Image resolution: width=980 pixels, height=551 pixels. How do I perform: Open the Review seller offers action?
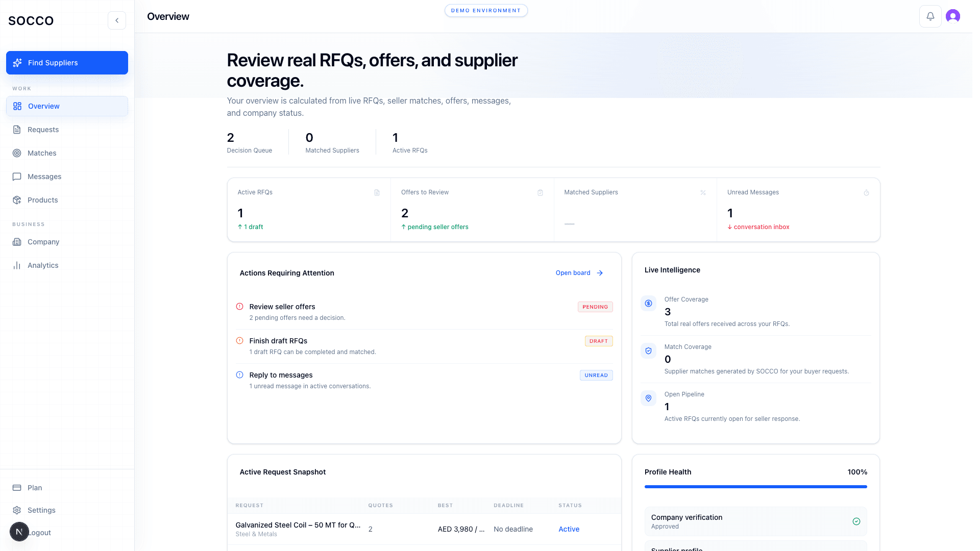pyautogui.click(x=424, y=312)
